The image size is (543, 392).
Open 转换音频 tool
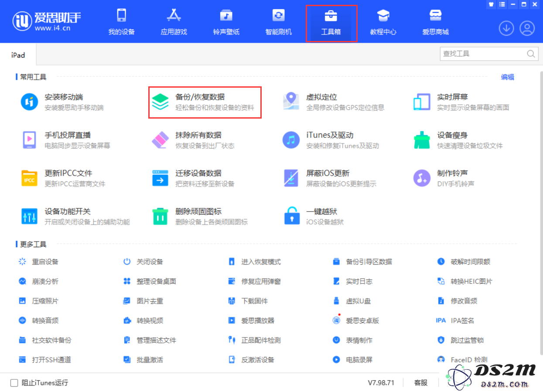tap(38, 320)
